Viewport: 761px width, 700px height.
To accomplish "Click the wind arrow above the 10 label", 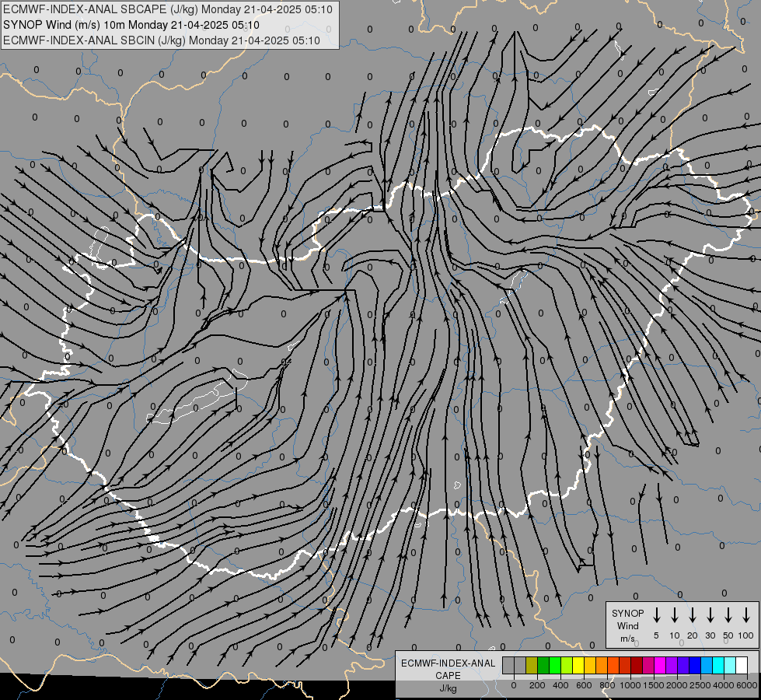I will click(674, 615).
